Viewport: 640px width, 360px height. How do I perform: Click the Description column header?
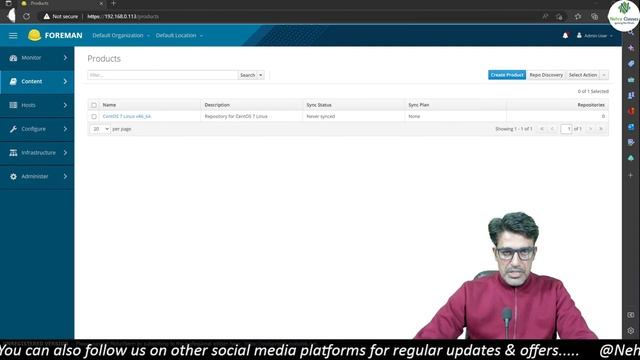217,105
